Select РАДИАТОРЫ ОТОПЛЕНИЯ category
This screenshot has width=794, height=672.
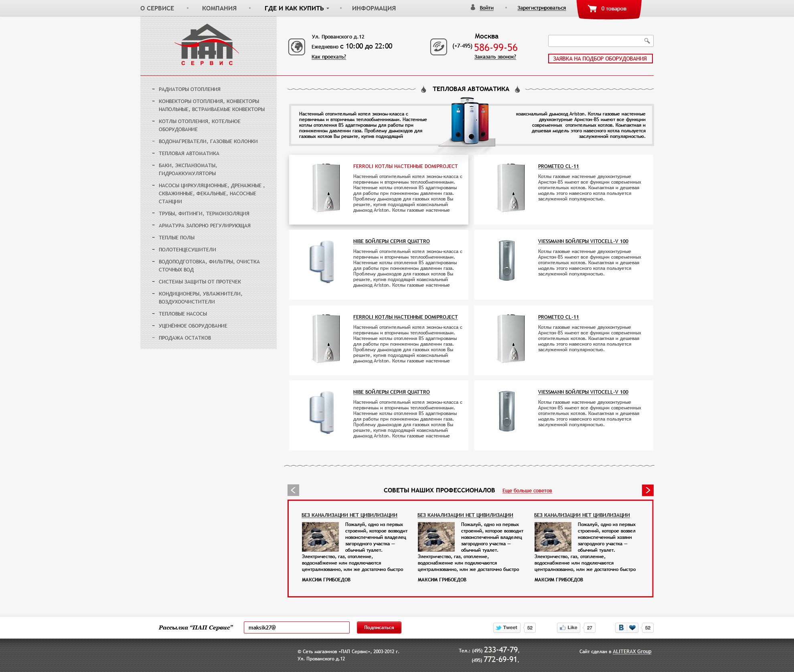click(x=190, y=89)
